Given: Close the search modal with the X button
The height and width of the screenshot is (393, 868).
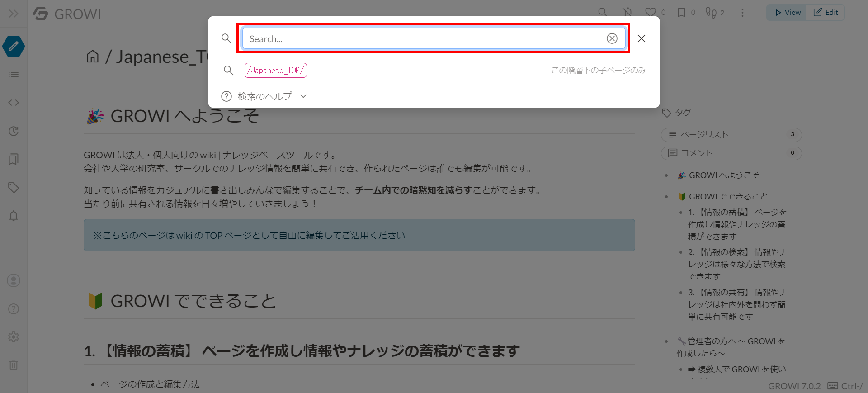Looking at the screenshot, I should (x=641, y=38).
